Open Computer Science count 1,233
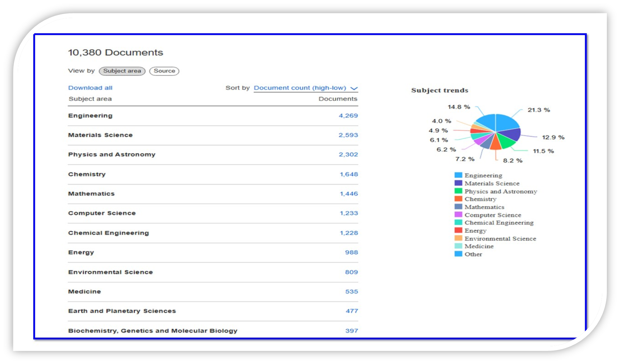 click(349, 213)
